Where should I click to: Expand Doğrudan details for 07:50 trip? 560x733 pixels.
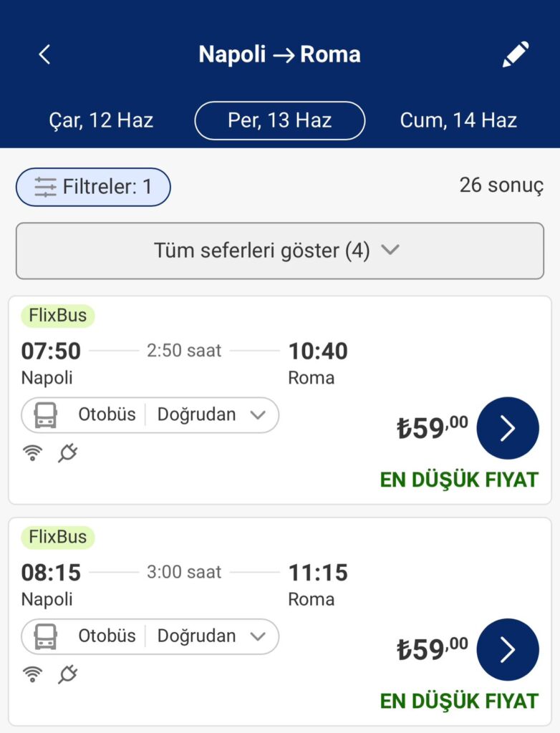[x=212, y=414]
